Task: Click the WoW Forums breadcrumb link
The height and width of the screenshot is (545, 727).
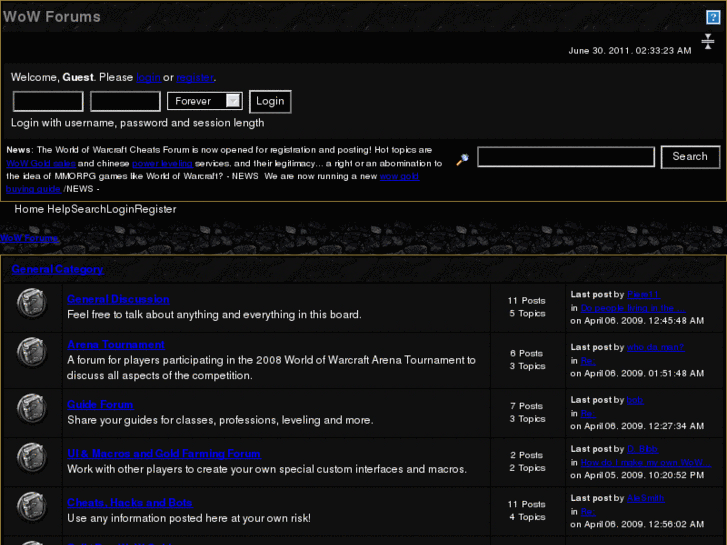Action: [29, 238]
